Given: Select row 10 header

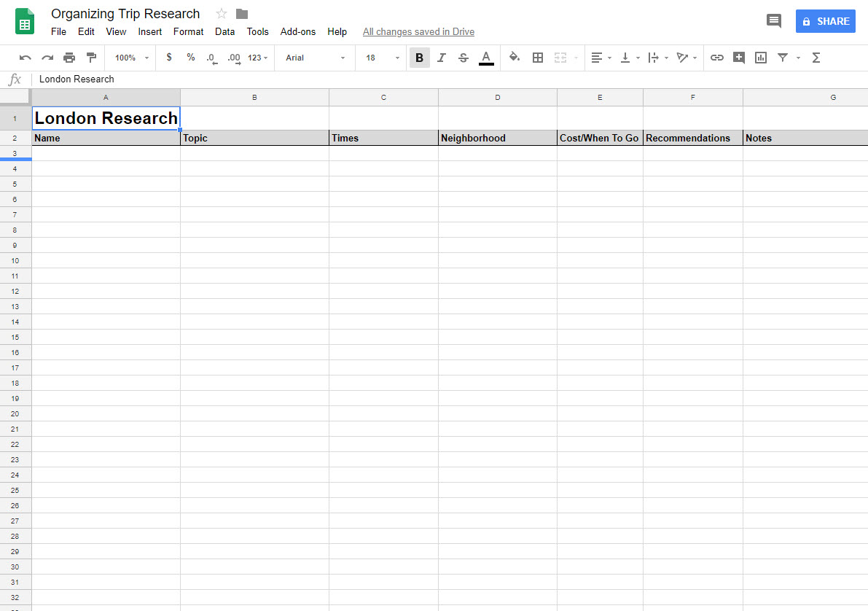Looking at the screenshot, I should click(15, 260).
